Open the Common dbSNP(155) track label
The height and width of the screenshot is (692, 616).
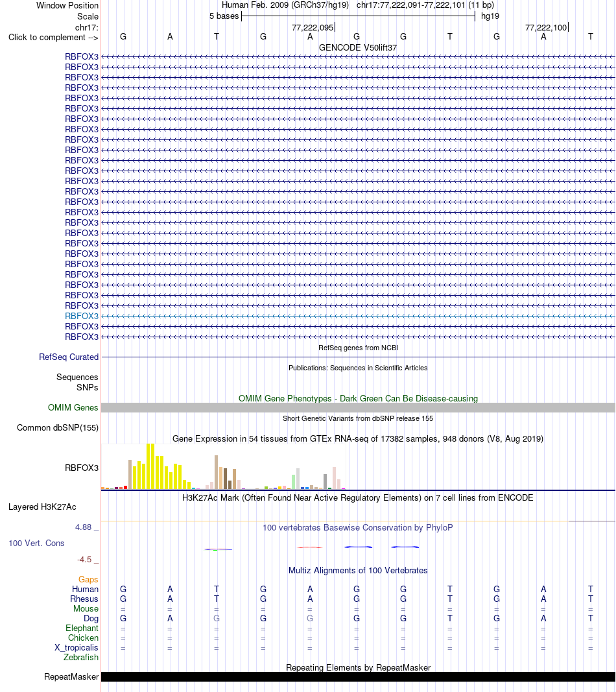58,427
